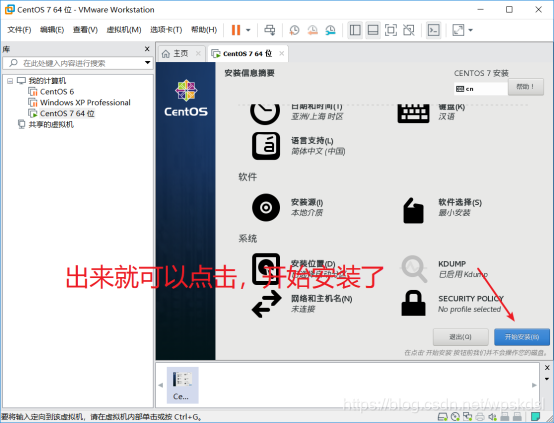554x423 pixels.
Task: Click the hard disk status bar icon
Action: [x=442, y=417]
